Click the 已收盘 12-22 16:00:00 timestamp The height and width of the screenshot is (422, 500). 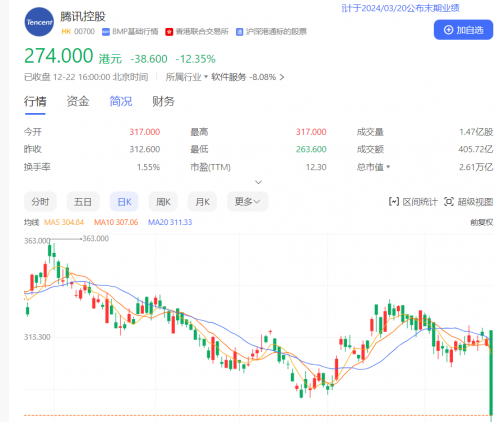coord(86,77)
